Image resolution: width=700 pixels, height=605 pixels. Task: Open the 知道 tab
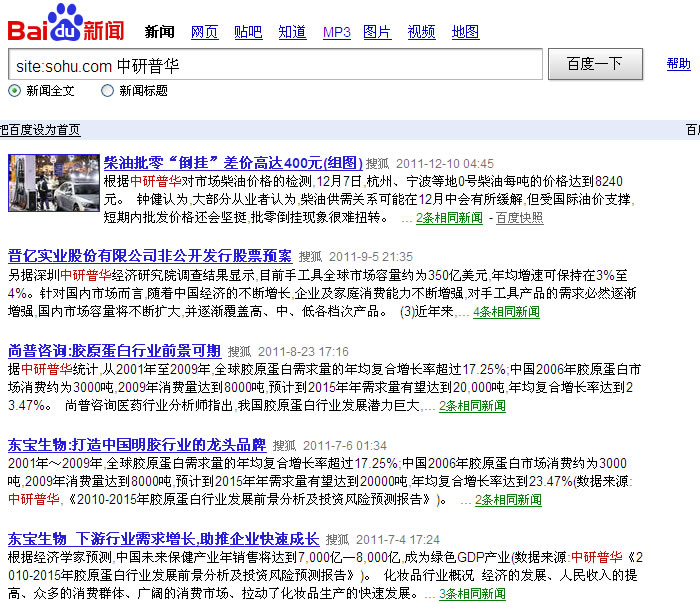click(292, 32)
